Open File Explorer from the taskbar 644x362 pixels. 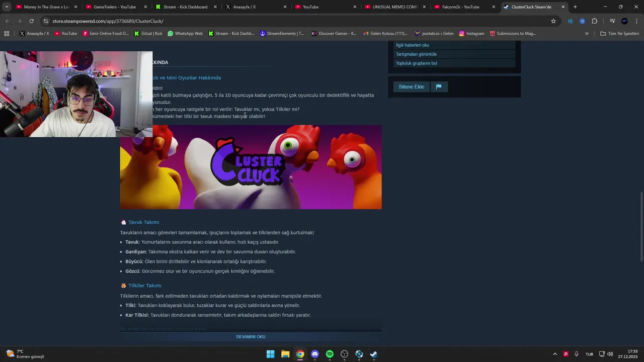click(x=285, y=354)
